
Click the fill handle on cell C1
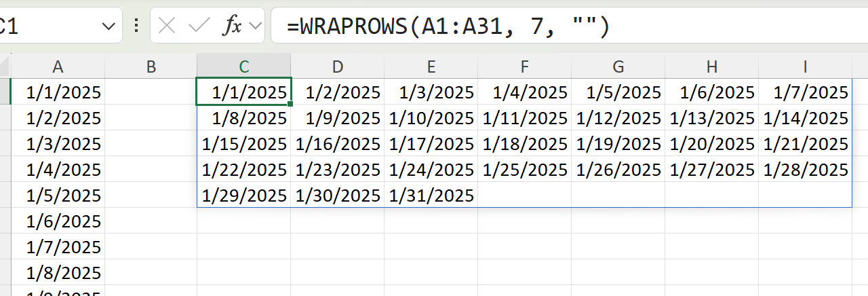(291, 104)
